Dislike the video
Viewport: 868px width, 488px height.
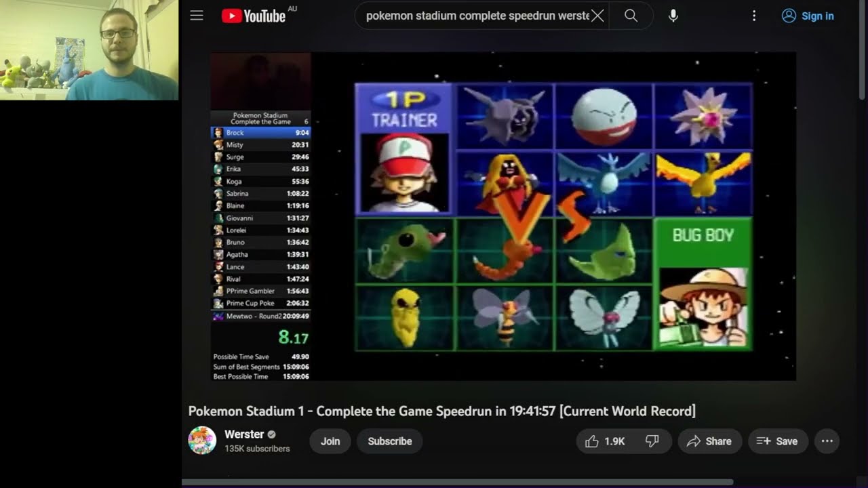click(653, 441)
